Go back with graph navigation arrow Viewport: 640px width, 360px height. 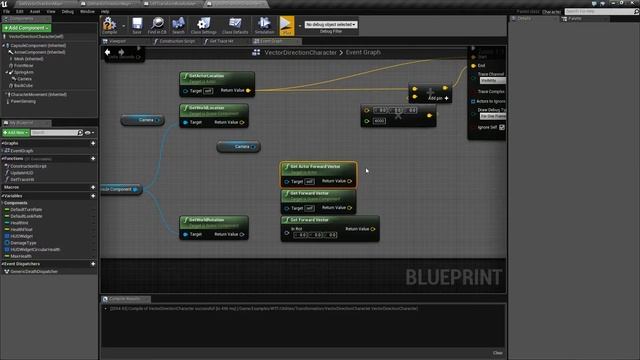point(107,52)
